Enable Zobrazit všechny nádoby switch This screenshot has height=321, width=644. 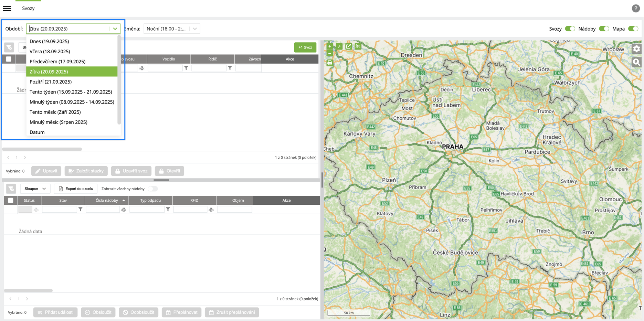point(153,189)
